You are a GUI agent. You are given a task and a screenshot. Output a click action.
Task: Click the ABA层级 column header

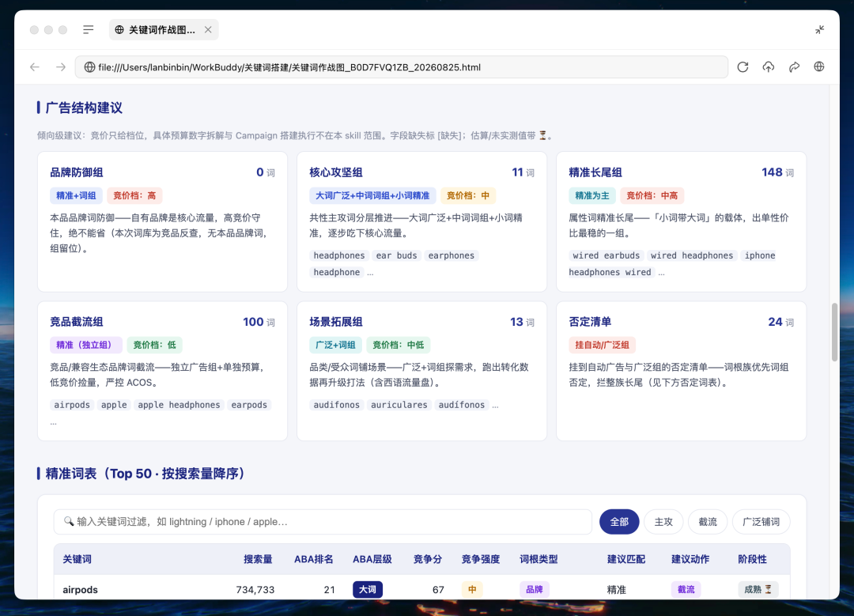click(372, 559)
